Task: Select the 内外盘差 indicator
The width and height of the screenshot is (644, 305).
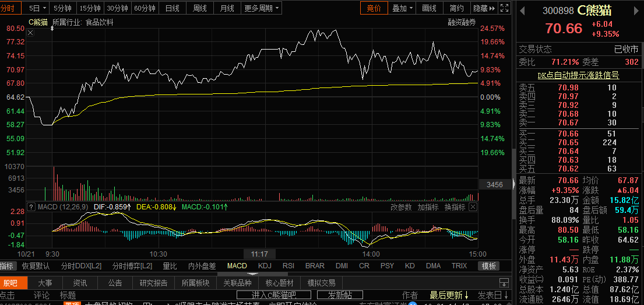Action: tap(202, 266)
